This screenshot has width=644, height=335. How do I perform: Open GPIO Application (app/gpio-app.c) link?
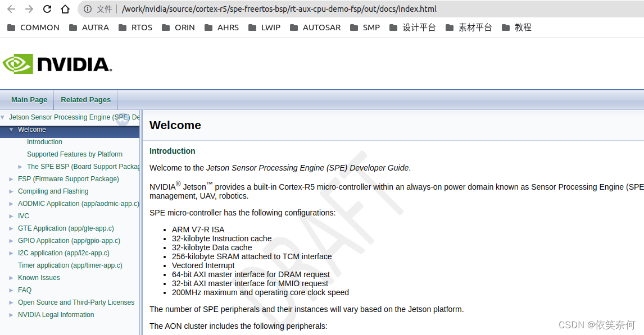pyautogui.click(x=69, y=241)
